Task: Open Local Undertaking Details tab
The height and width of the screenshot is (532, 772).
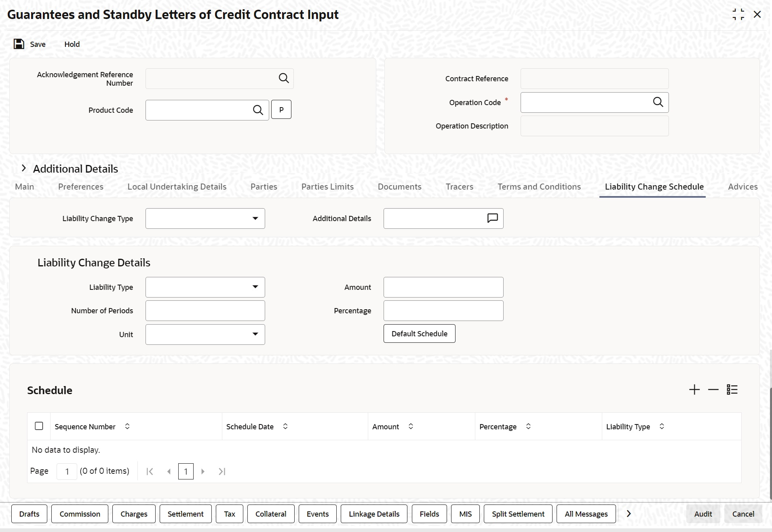Action: [x=177, y=187]
